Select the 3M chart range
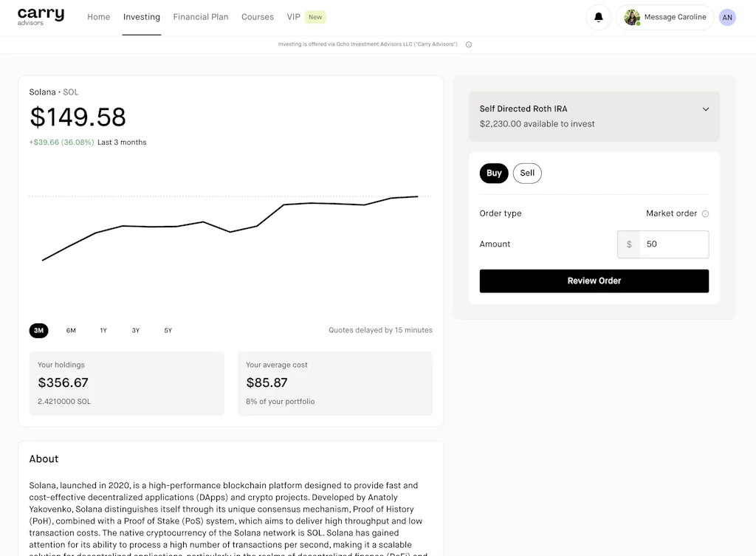Viewport: 756px width, 556px height. pos(38,331)
